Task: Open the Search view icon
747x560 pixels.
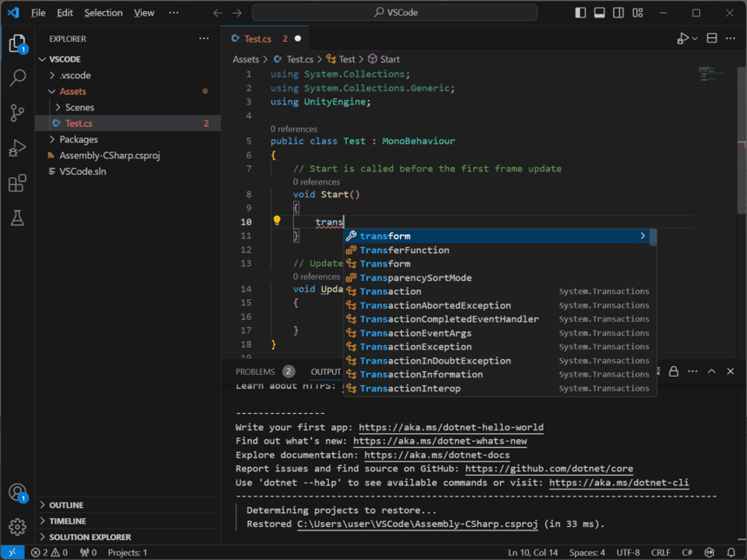Action: (17, 77)
